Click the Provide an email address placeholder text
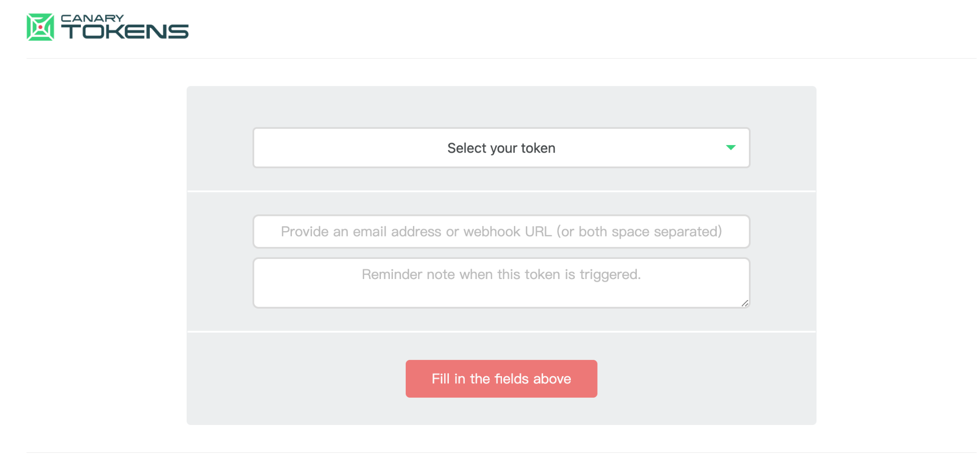Image resolution: width=980 pixels, height=458 pixels. pyautogui.click(x=501, y=232)
